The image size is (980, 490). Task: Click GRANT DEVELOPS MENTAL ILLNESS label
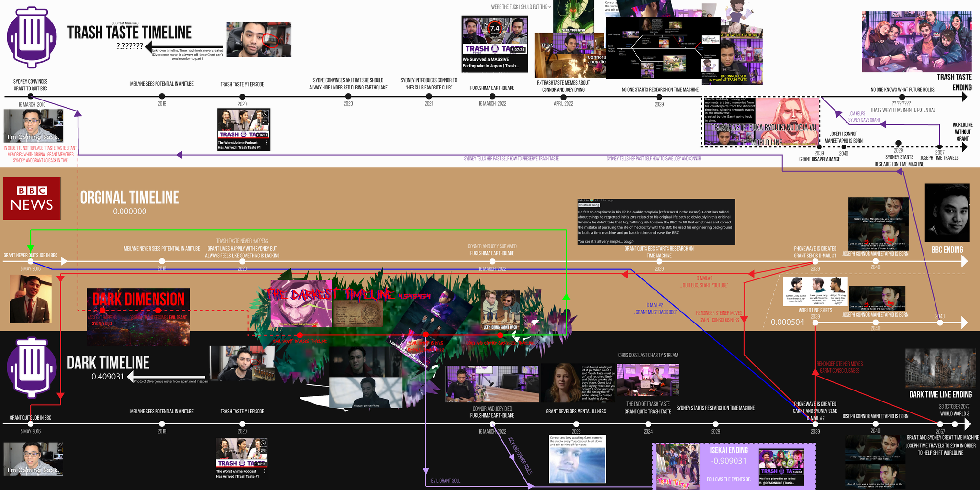[x=576, y=411]
